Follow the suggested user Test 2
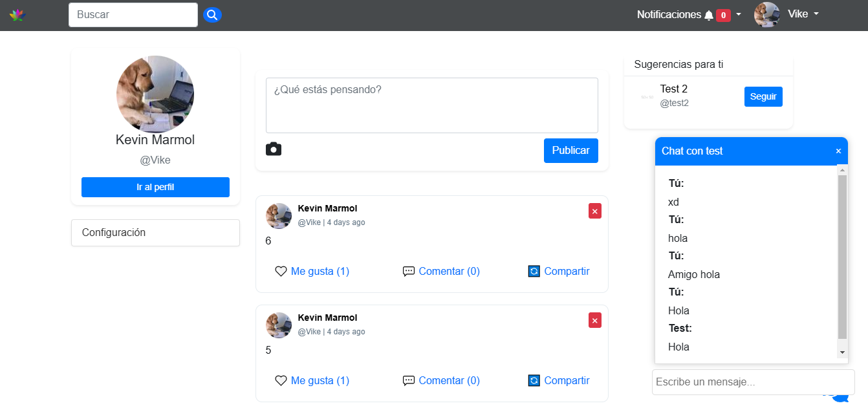The width and height of the screenshot is (868, 410). [763, 97]
